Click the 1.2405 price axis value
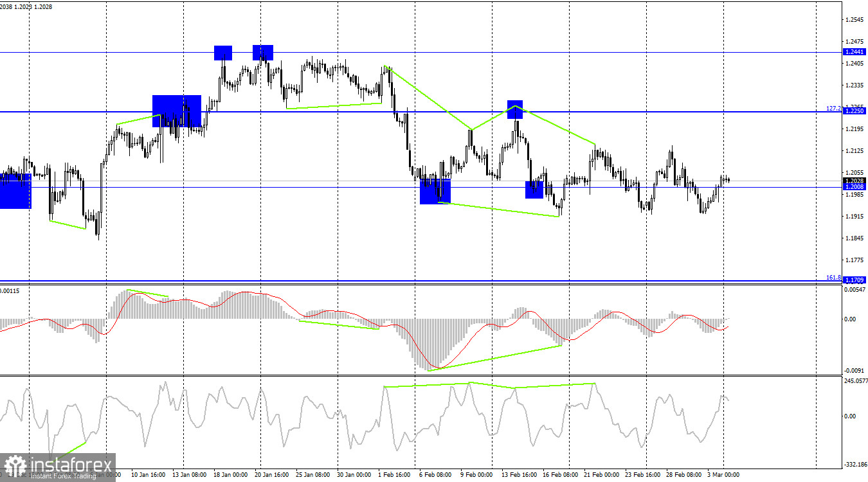Image resolution: width=868 pixels, height=482 pixels. pos(856,64)
